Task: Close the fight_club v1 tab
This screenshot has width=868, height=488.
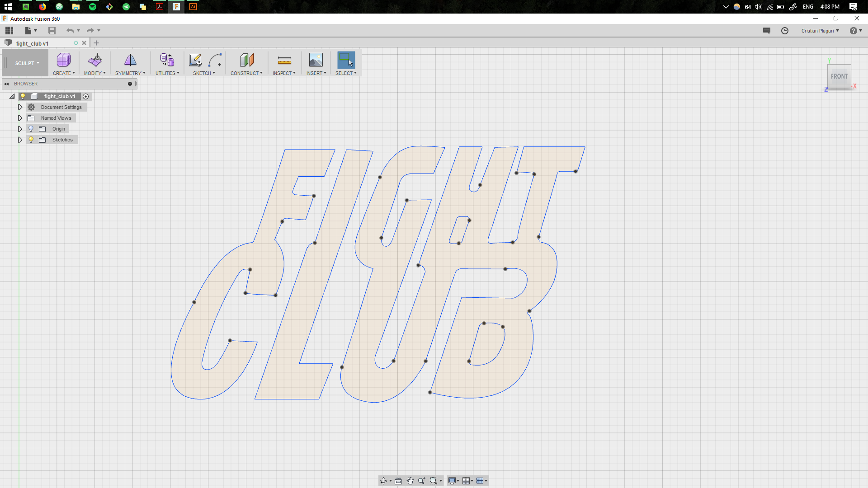Action: click(x=84, y=43)
